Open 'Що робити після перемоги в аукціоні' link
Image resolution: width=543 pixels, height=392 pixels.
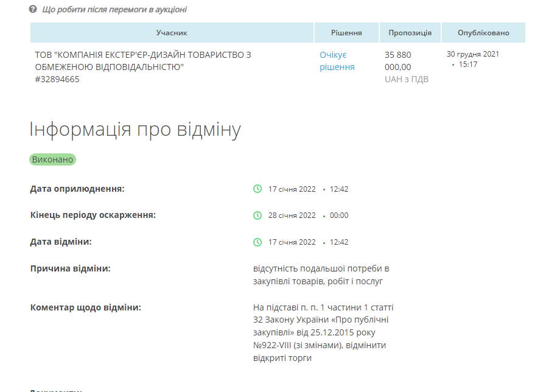coord(114,10)
